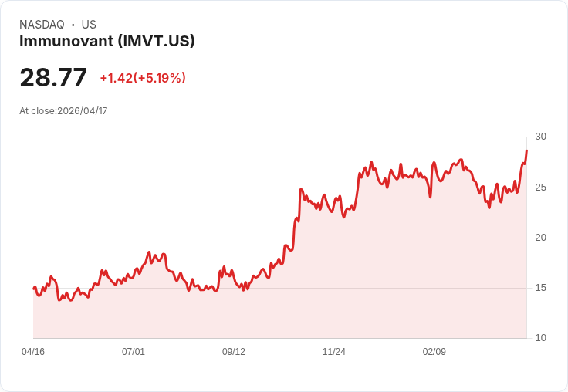Click the 10 price level axis label

[x=540, y=338]
